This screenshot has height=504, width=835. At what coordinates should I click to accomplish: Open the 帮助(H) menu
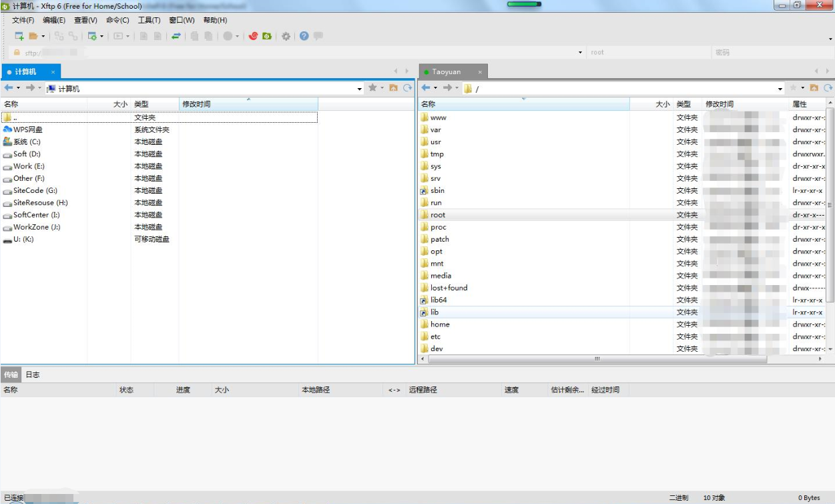215,20
